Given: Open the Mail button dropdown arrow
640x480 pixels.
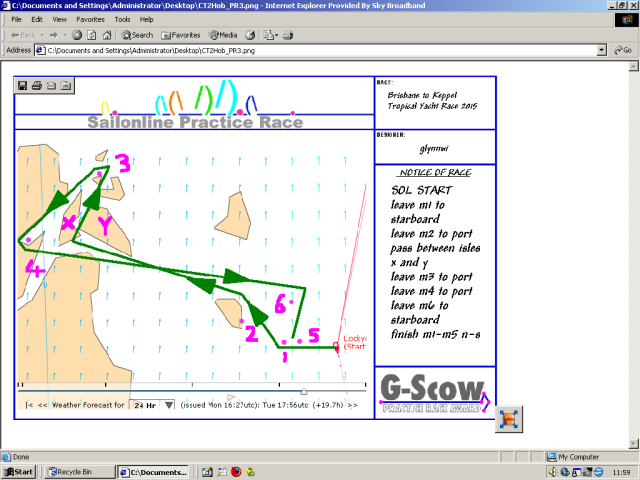Looking at the screenshot, I should pyautogui.click(x=276, y=35).
